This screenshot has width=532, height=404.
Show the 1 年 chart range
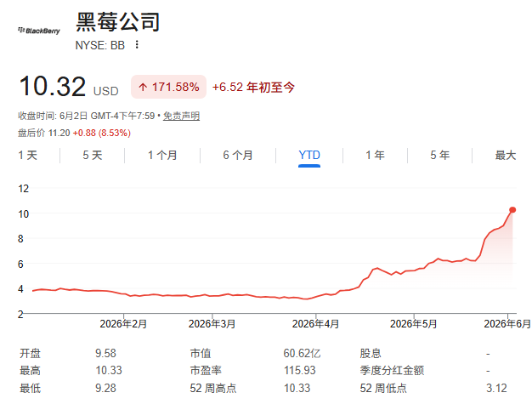click(375, 155)
